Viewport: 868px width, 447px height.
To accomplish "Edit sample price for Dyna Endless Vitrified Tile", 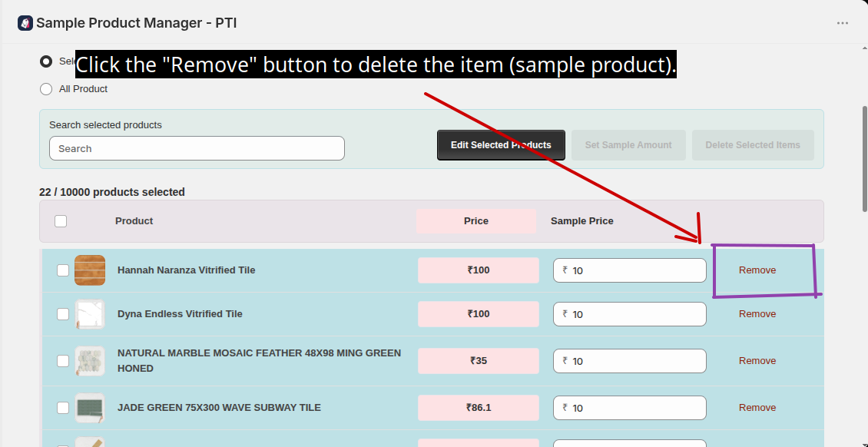I will click(x=630, y=314).
